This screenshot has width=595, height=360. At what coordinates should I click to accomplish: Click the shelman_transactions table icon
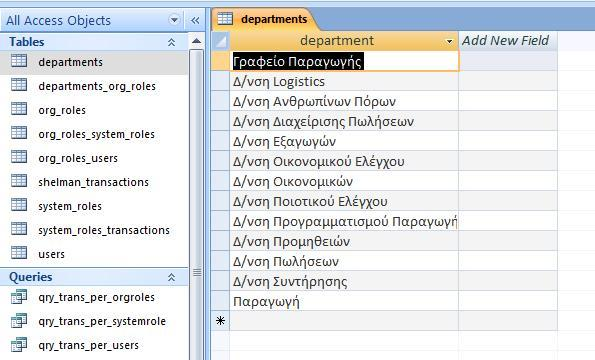pyautogui.click(x=19, y=181)
